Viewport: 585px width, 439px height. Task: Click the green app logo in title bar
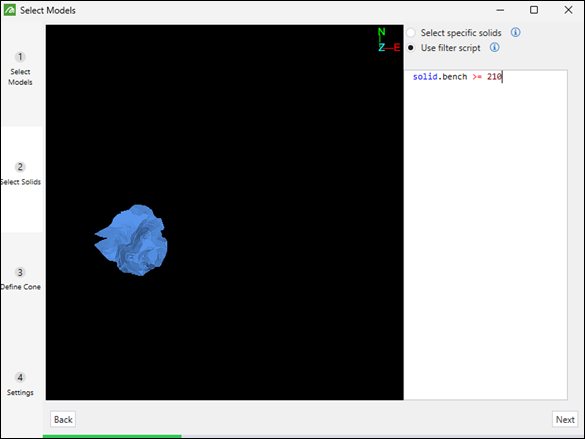tap(10, 10)
